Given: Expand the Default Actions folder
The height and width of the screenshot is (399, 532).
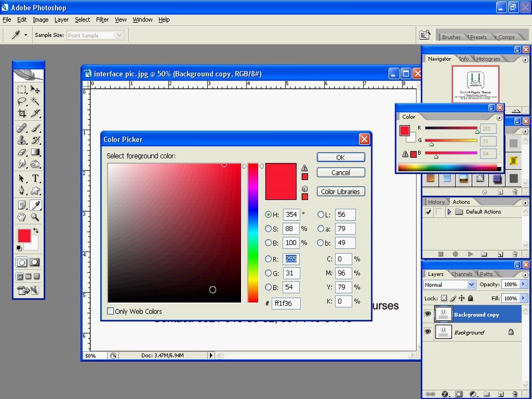Looking at the screenshot, I should [449, 212].
